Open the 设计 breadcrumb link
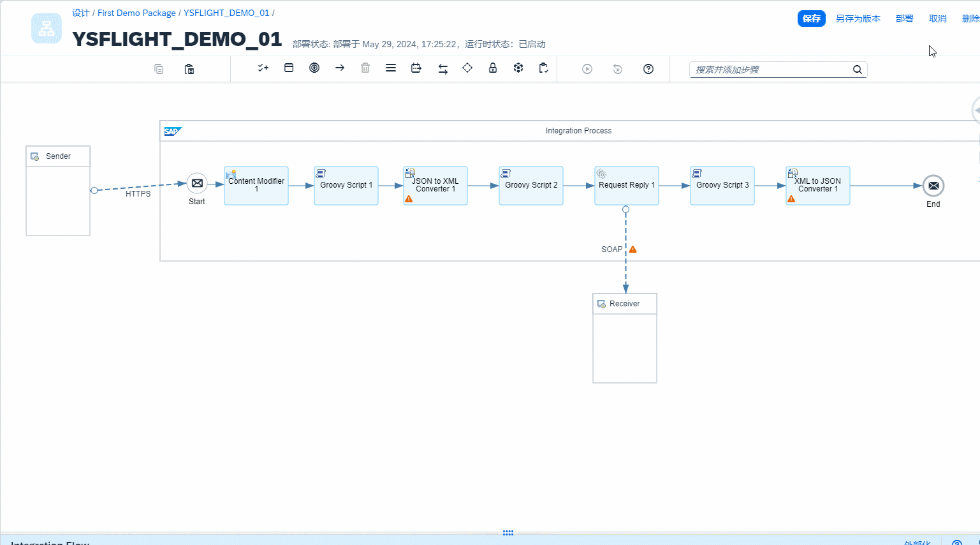980x545 pixels. (80, 13)
